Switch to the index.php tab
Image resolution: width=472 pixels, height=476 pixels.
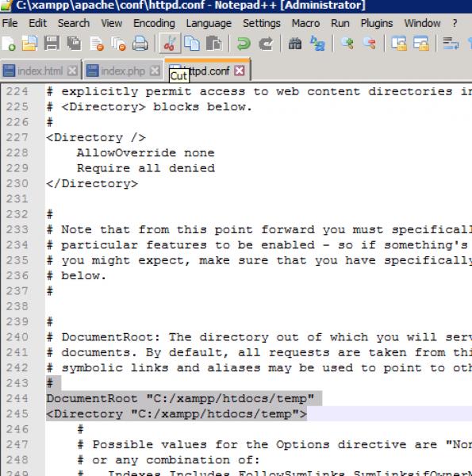pos(123,71)
